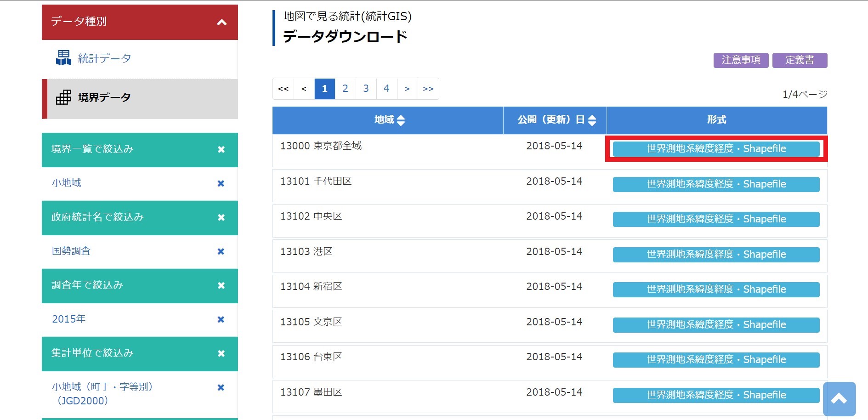Remove the 小地域 filter with its X icon
The height and width of the screenshot is (420, 868).
tap(221, 183)
